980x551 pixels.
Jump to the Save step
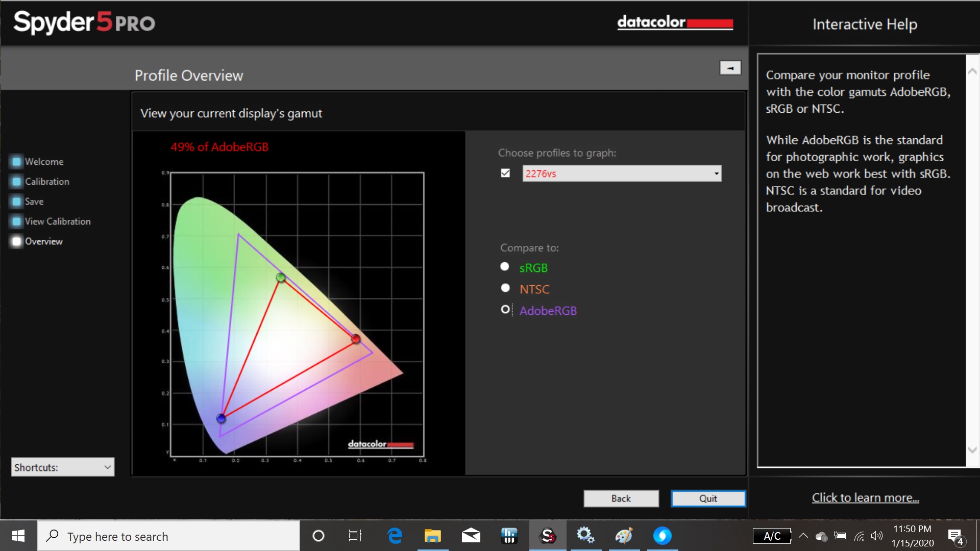[34, 202]
